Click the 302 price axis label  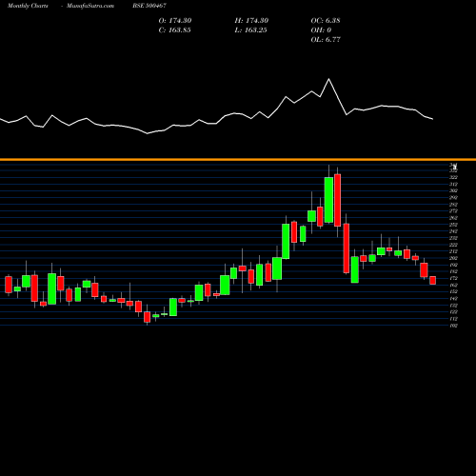point(453,190)
